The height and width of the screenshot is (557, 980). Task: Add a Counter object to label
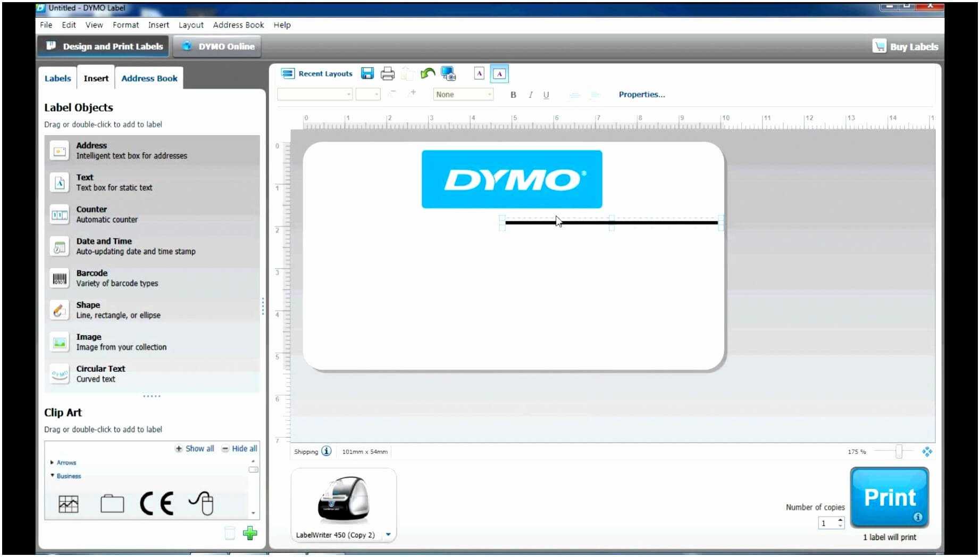152,214
